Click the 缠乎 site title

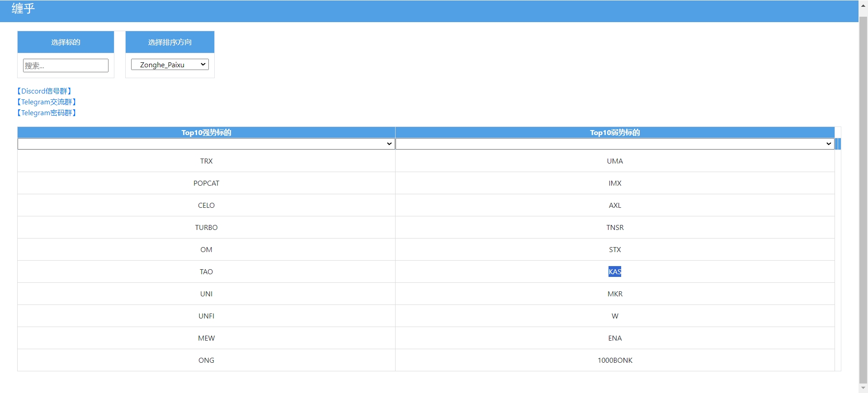23,9
